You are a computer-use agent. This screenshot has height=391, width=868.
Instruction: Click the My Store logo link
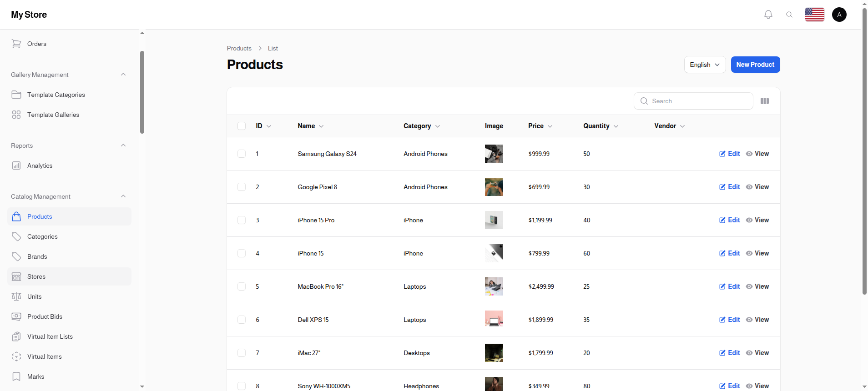click(29, 15)
